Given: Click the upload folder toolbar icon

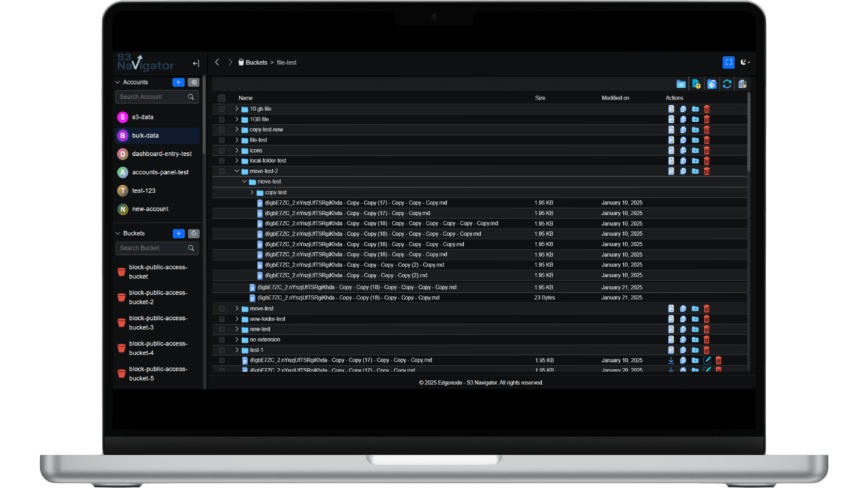Looking at the screenshot, I should [711, 84].
